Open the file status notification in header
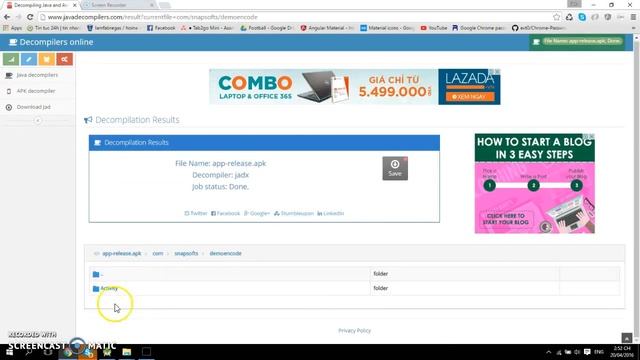The height and width of the screenshot is (360, 640). pos(577,42)
